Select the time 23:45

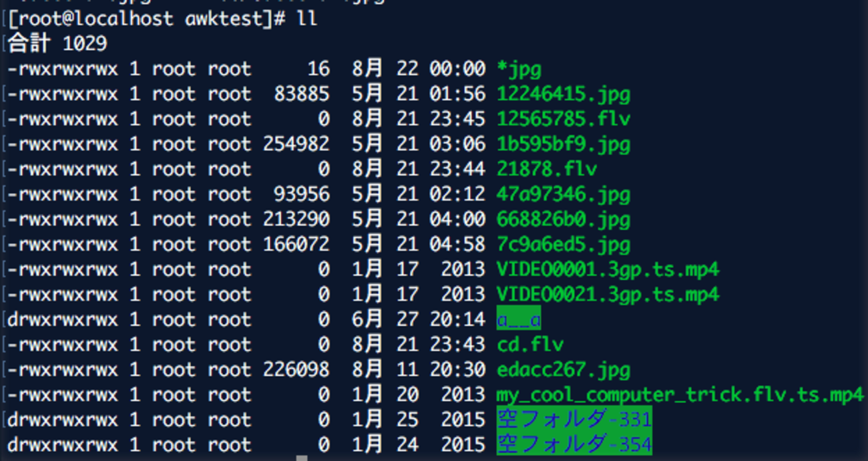[x=458, y=119]
